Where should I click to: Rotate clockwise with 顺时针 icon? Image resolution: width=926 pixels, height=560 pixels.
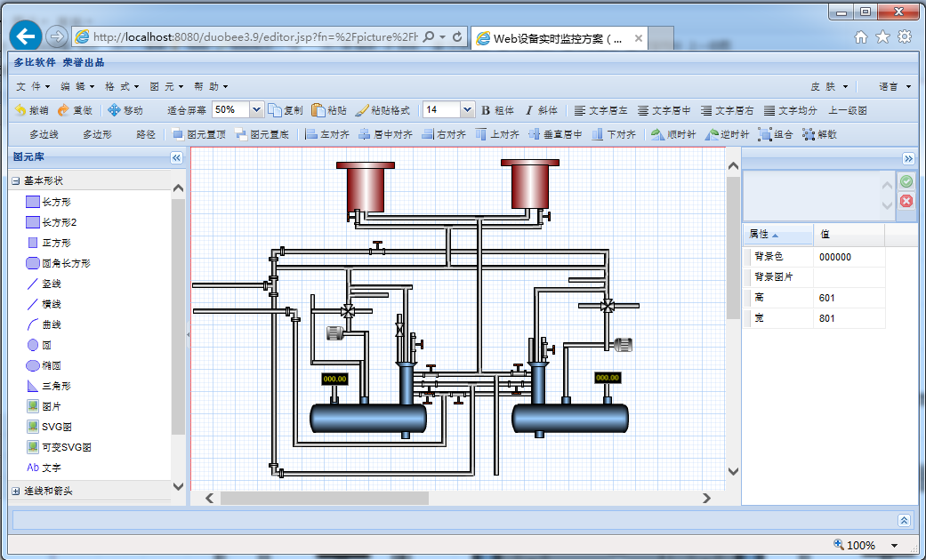pos(656,134)
